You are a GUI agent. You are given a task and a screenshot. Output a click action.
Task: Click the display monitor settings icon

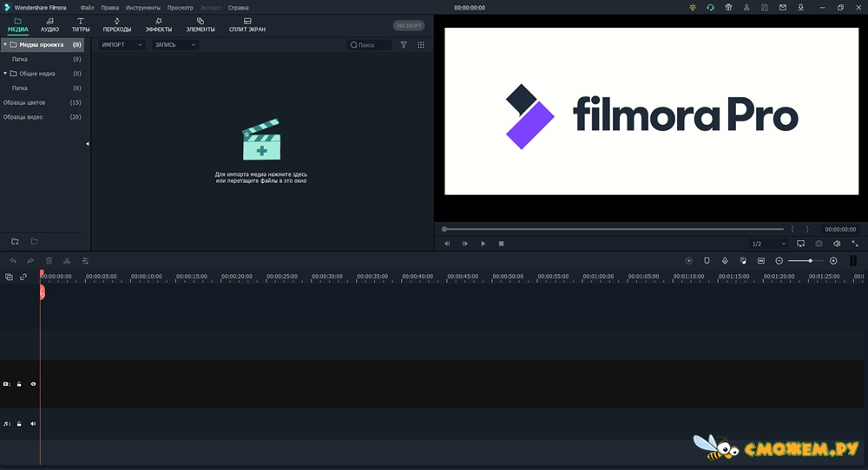[800, 244]
